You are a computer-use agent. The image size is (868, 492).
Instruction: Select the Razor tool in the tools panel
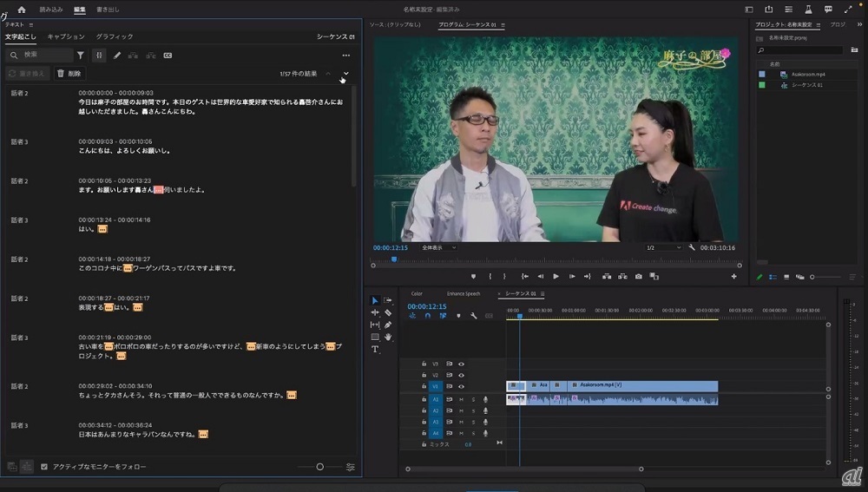tap(388, 312)
